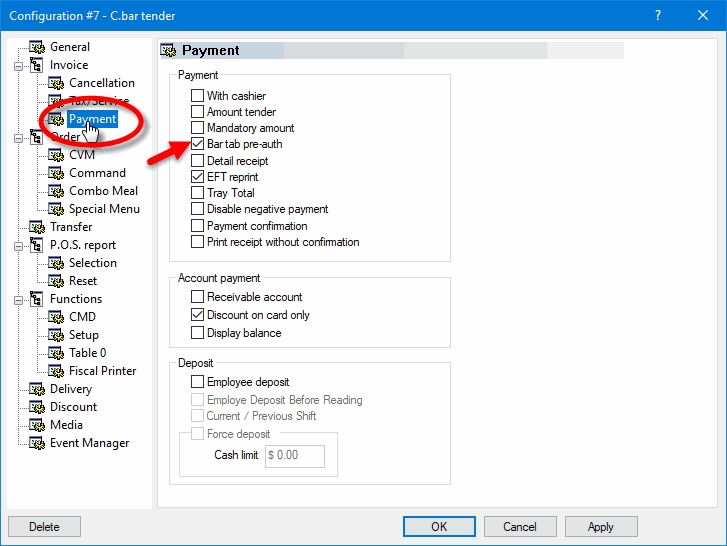Viewport: 727px width, 546px height.
Task: Click the Delete button
Action: click(x=44, y=527)
